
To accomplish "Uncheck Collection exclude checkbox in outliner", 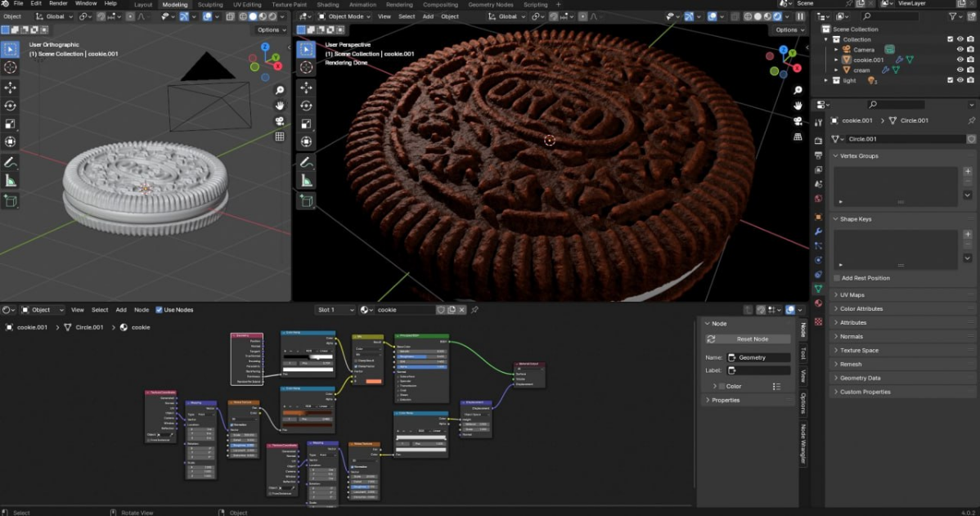I will [x=951, y=39].
